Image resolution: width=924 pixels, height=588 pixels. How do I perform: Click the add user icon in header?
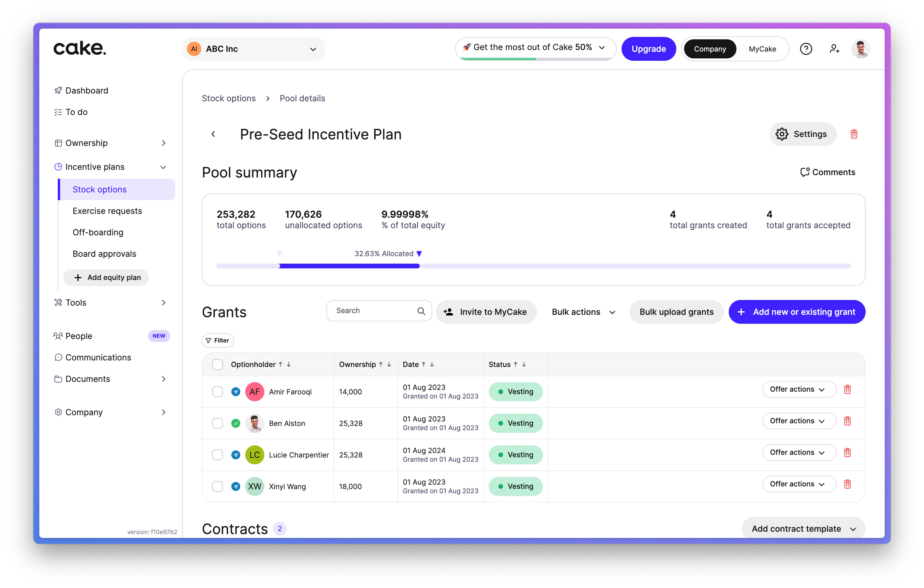(834, 49)
